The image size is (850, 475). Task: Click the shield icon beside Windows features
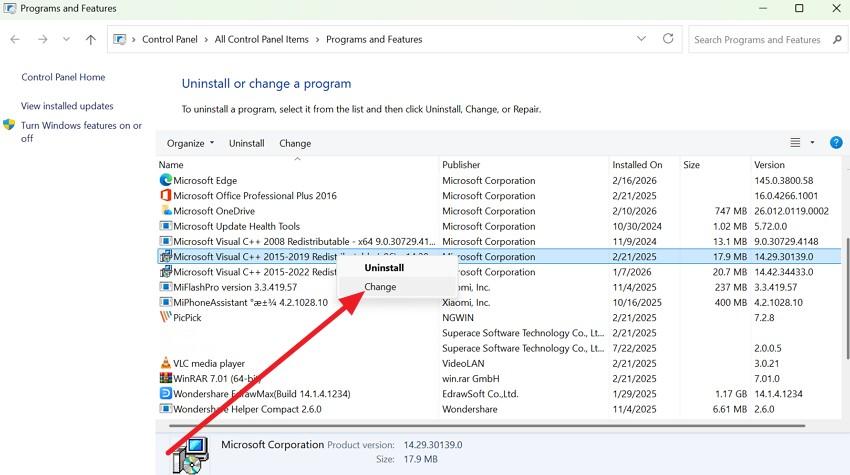[x=9, y=125]
